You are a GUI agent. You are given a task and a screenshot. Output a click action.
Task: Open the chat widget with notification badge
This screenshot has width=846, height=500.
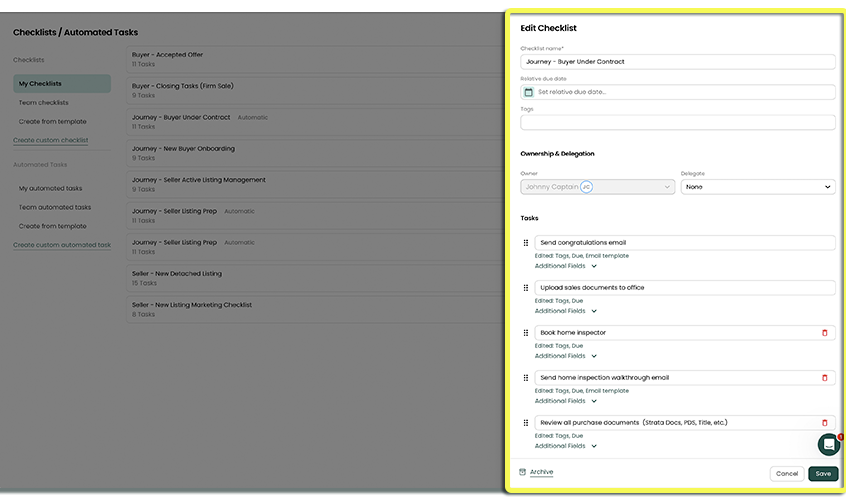click(x=829, y=445)
